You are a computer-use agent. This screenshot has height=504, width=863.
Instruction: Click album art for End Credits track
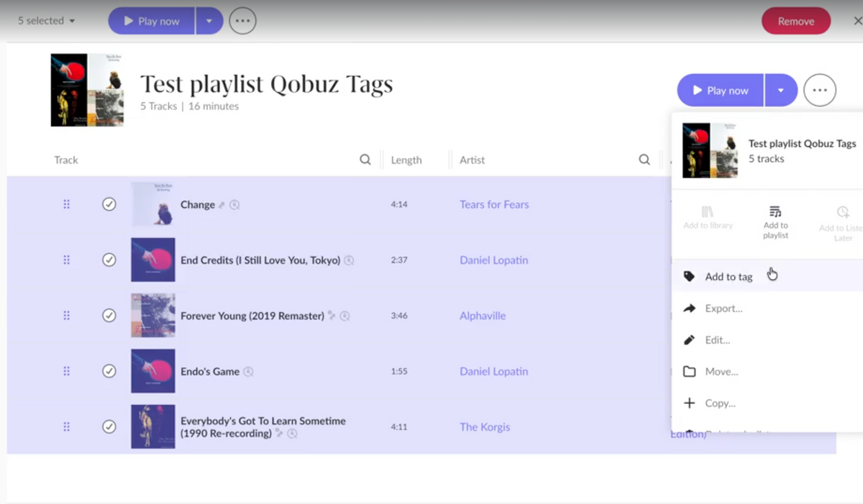click(153, 260)
